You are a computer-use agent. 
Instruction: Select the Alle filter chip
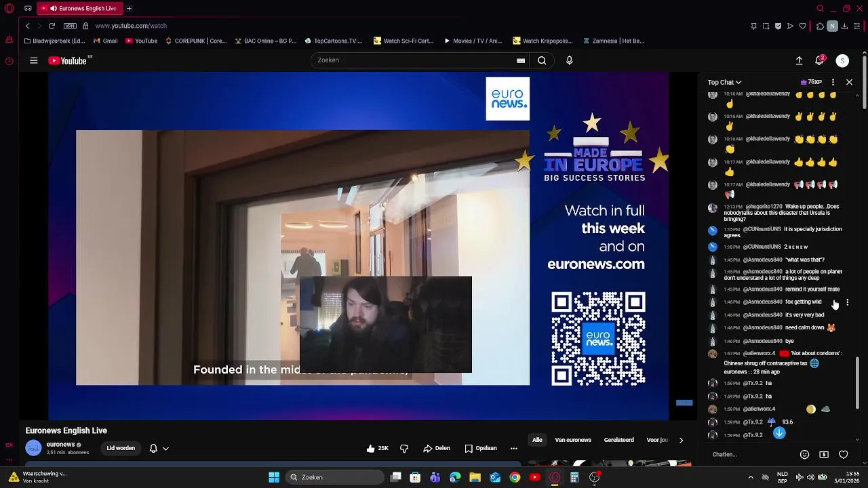[537, 440]
